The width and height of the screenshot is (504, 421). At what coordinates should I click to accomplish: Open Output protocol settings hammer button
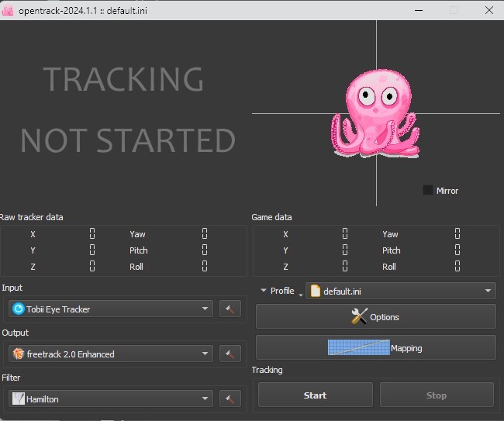[x=230, y=354]
